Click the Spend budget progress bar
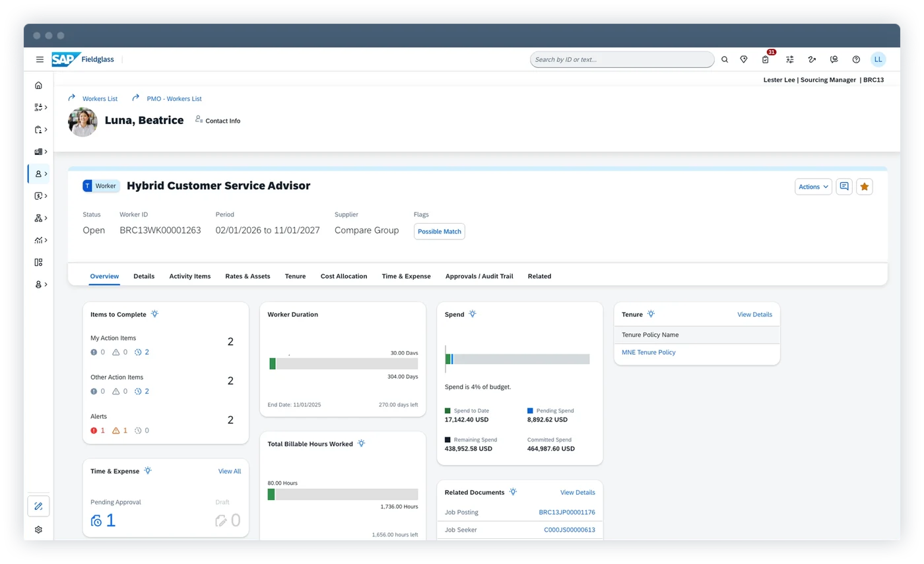 (x=517, y=359)
